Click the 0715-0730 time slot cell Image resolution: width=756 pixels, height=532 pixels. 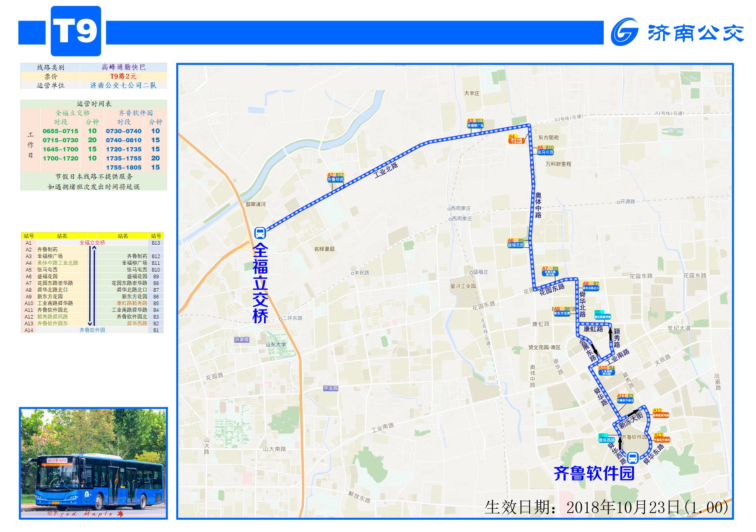(60, 140)
